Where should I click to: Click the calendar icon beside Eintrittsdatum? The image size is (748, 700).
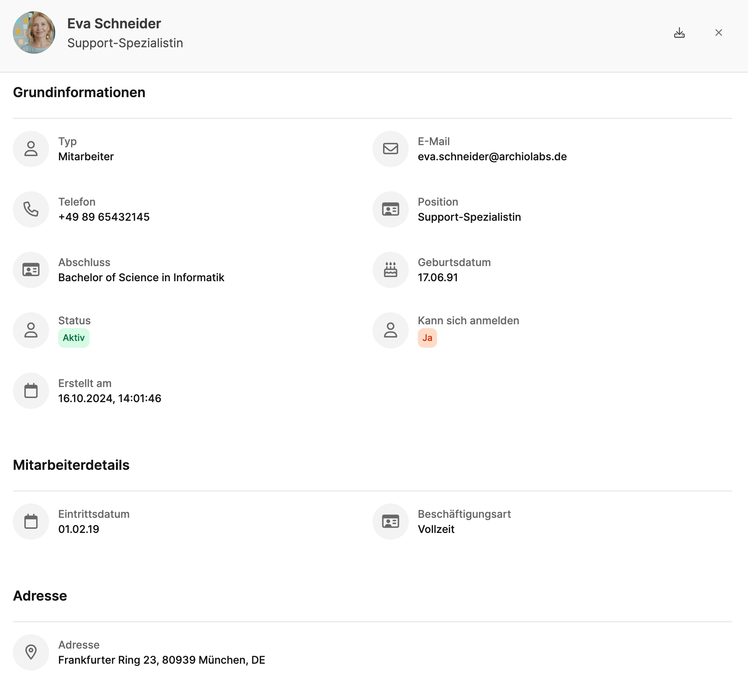(x=31, y=521)
